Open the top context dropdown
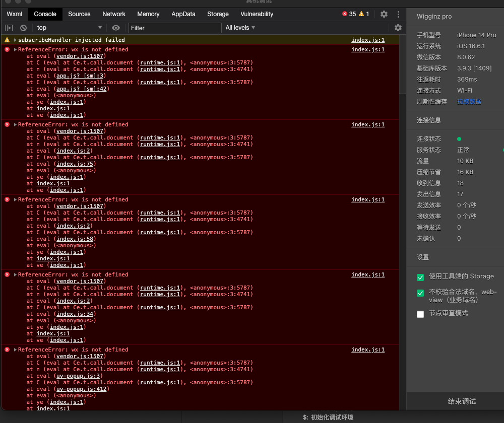 click(x=69, y=28)
